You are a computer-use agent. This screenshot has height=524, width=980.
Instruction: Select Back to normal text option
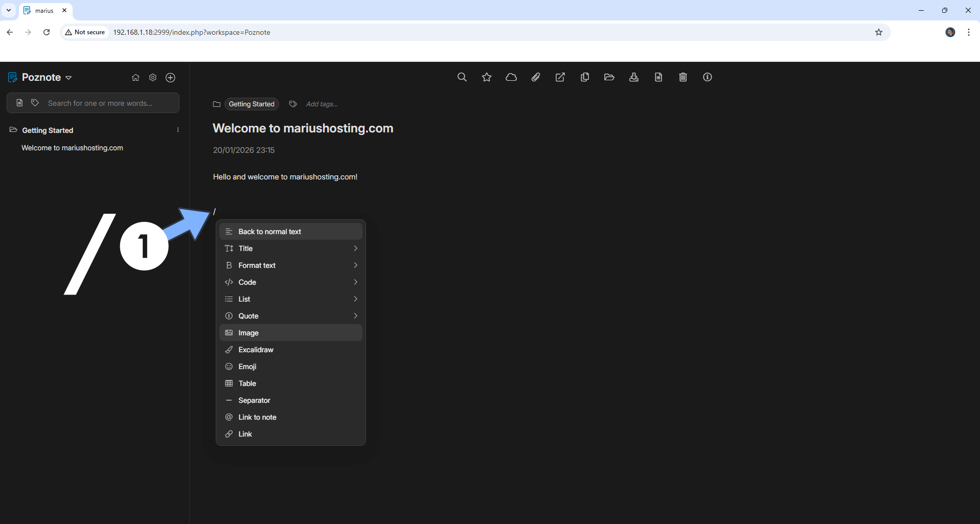pyautogui.click(x=290, y=232)
